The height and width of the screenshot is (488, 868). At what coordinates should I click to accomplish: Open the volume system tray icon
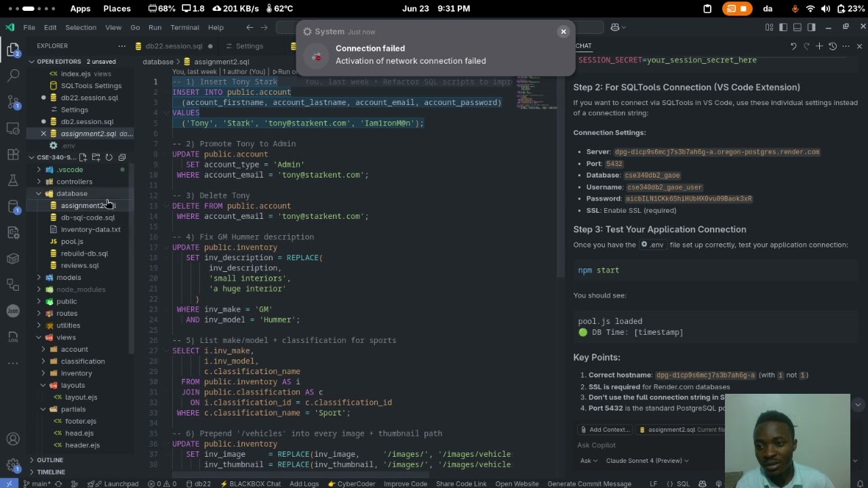(x=825, y=9)
